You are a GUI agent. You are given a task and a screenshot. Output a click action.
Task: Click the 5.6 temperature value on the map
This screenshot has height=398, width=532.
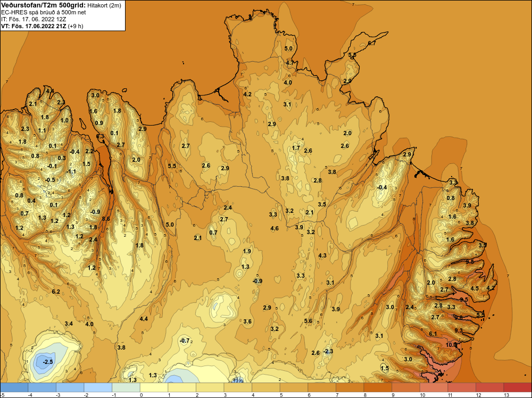coord(308,321)
